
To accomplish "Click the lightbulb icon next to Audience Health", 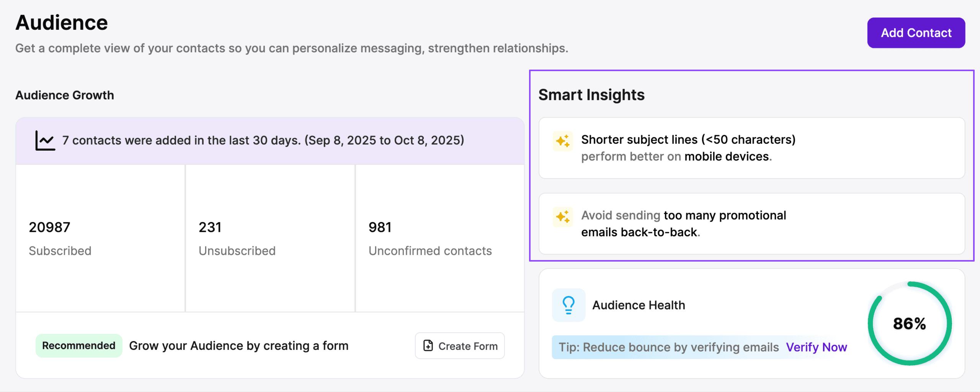I will click(568, 305).
